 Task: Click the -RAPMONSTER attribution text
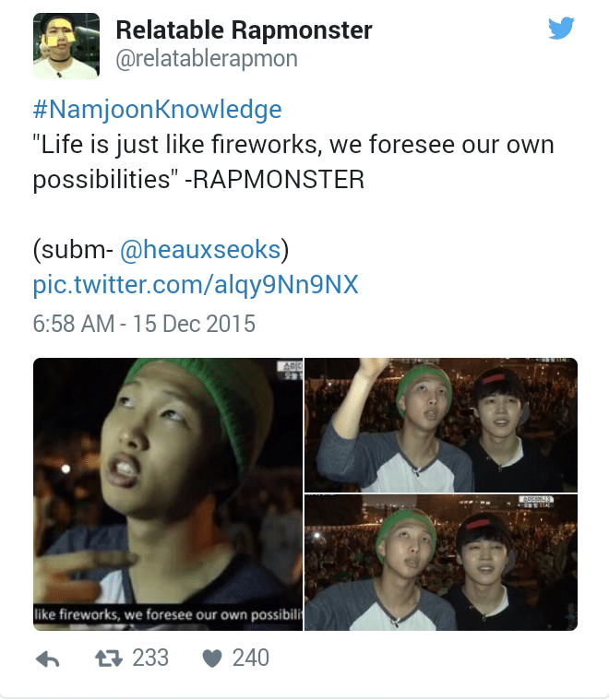274,180
